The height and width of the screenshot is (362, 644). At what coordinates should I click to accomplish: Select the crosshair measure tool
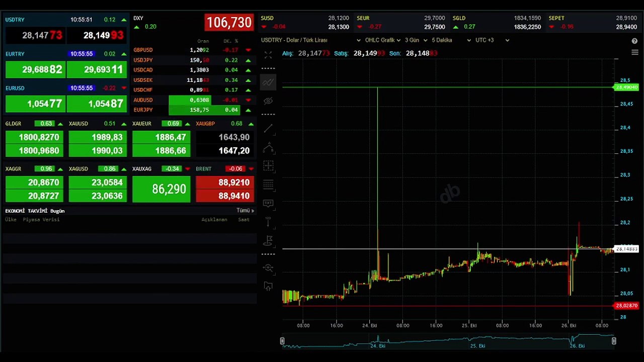tap(268, 165)
